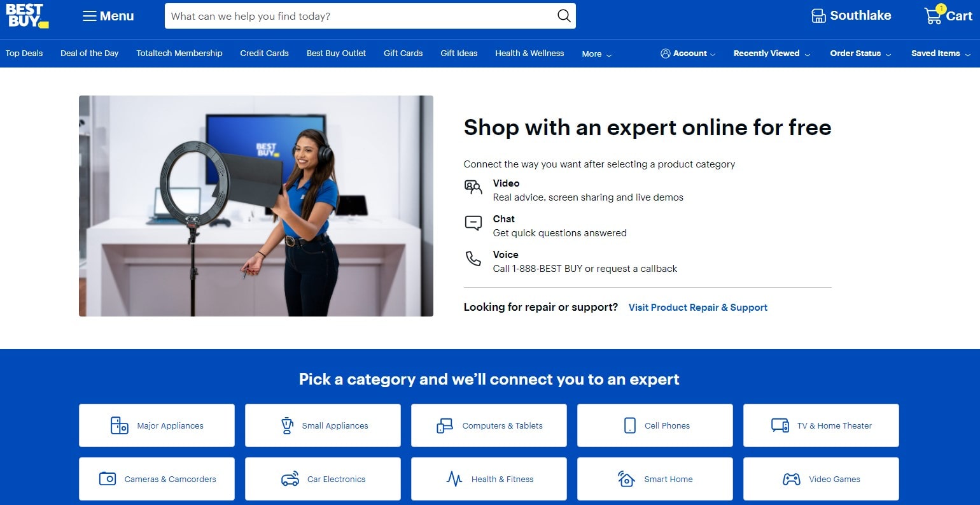Viewport: 980px width, 505px height.
Task: Select the Small Appliances category button
Action: coord(323,425)
